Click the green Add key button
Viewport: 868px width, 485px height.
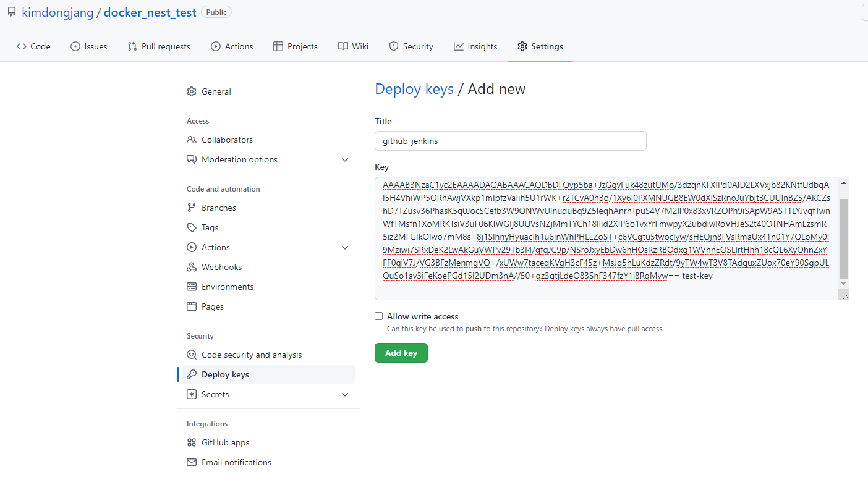point(401,353)
